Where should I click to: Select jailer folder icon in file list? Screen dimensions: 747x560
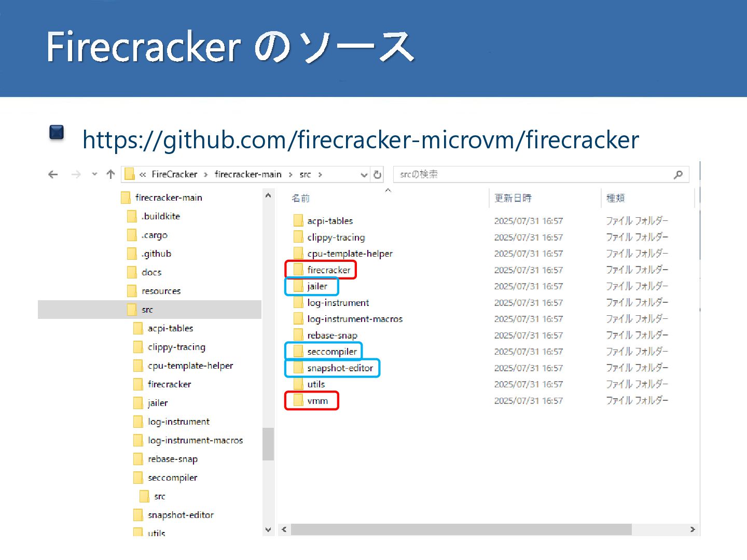coord(298,286)
